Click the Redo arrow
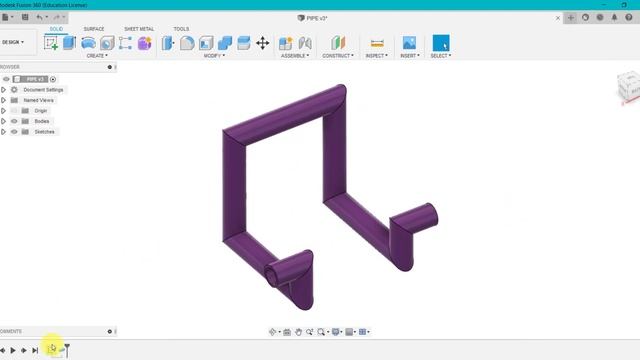 57,17
